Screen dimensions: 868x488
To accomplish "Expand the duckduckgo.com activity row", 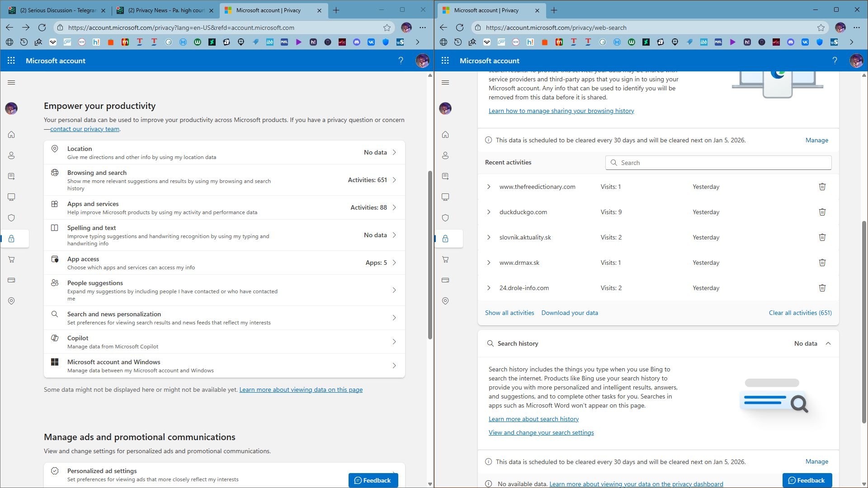I will 489,212.
